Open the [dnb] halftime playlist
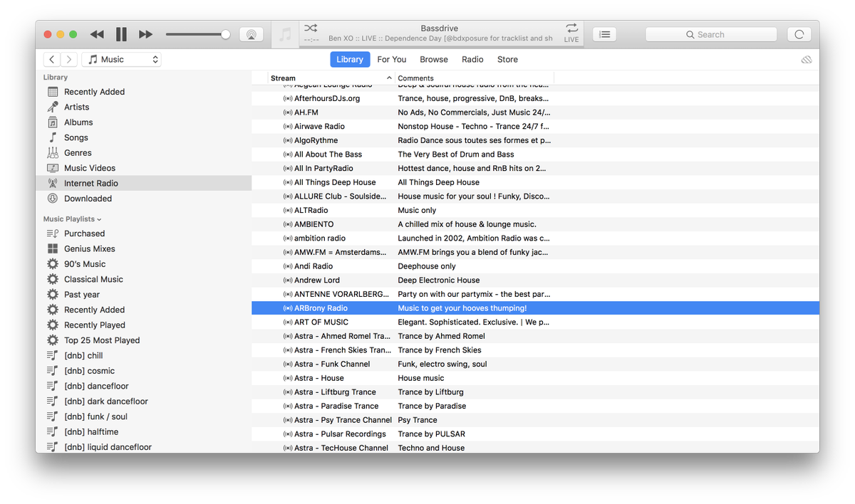This screenshot has height=504, width=855. tap(143, 432)
